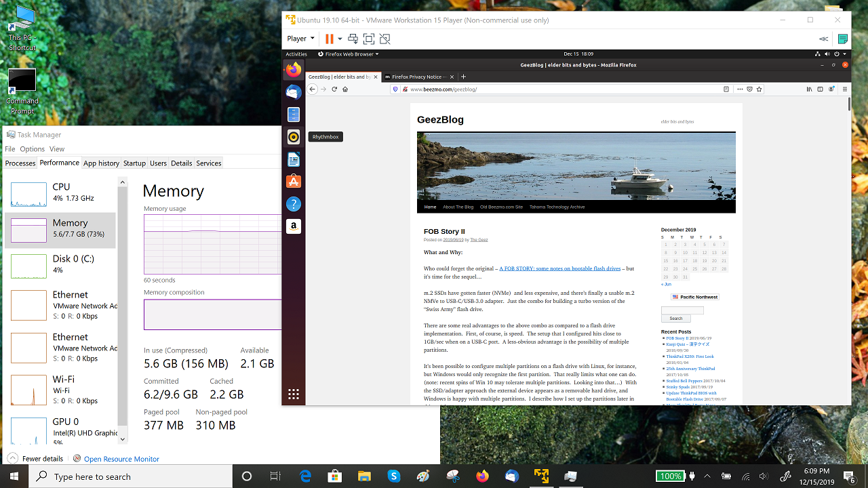Open LibreOffice Writer in the Ubuntu dock

tap(294, 159)
